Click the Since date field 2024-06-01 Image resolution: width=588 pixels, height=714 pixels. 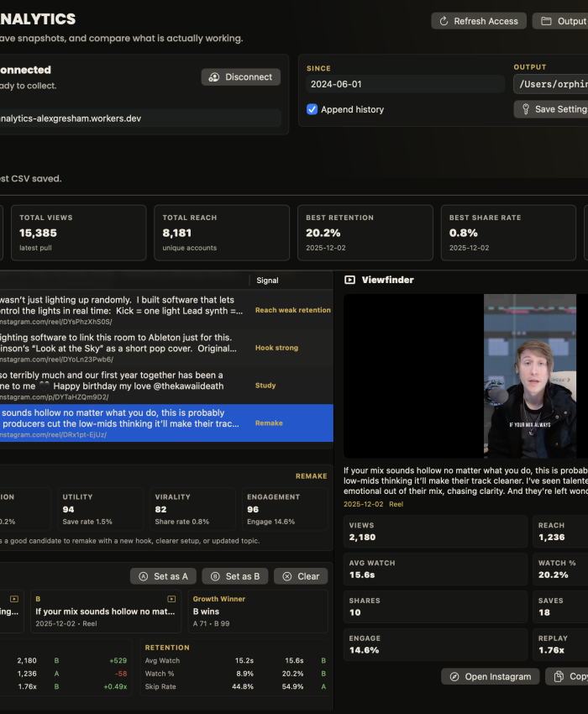pos(406,84)
